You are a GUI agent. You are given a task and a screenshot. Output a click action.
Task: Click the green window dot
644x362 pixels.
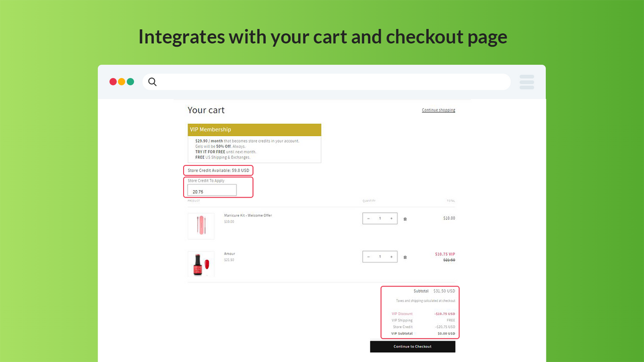coord(130,81)
